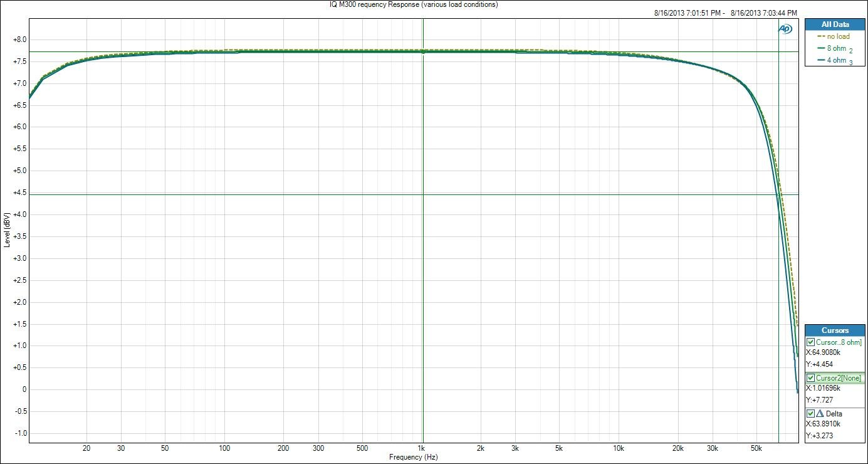Click the Frequency (Hz) axis label

(413, 458)
